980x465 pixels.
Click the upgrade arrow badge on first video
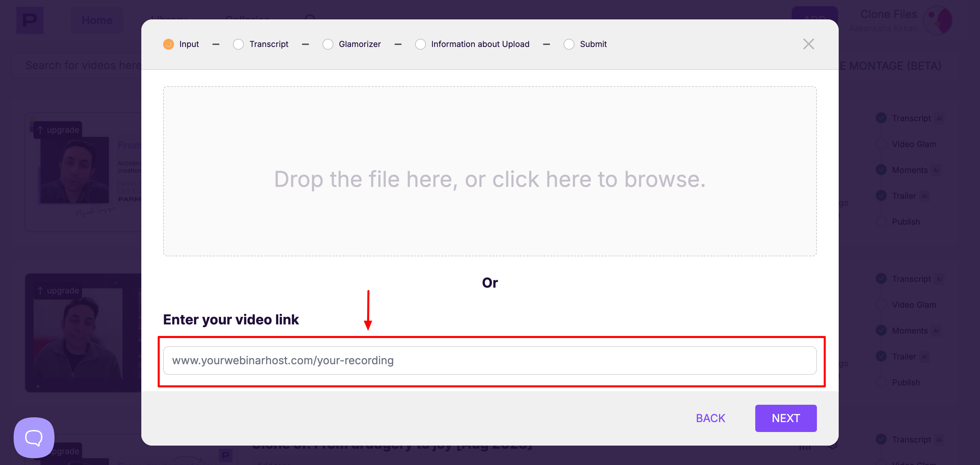click(x=58, y=130)
